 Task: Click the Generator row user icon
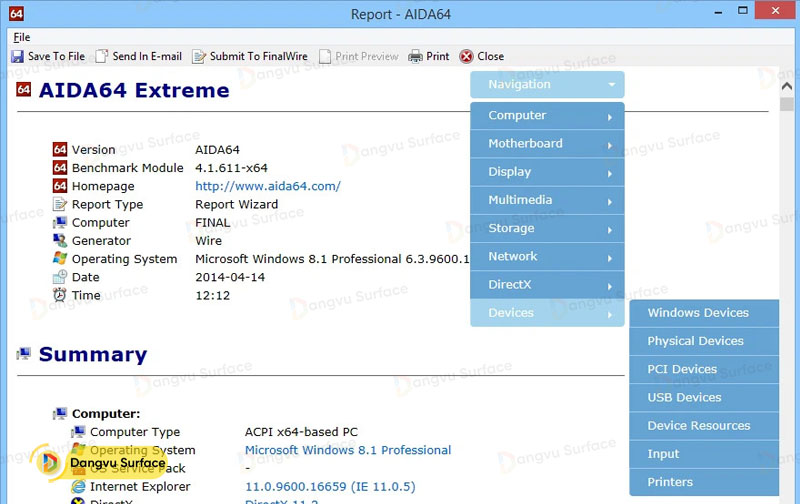60,240
